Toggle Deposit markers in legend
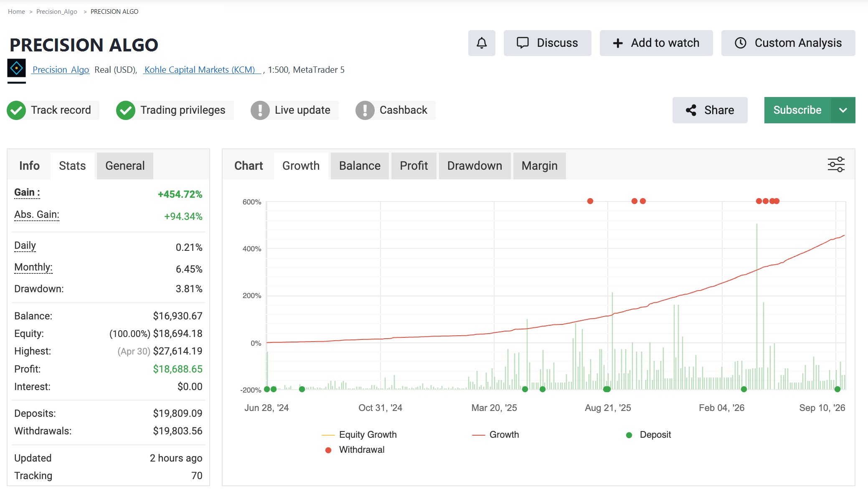This screenshot has width=868, height=495. coord(648,435)
